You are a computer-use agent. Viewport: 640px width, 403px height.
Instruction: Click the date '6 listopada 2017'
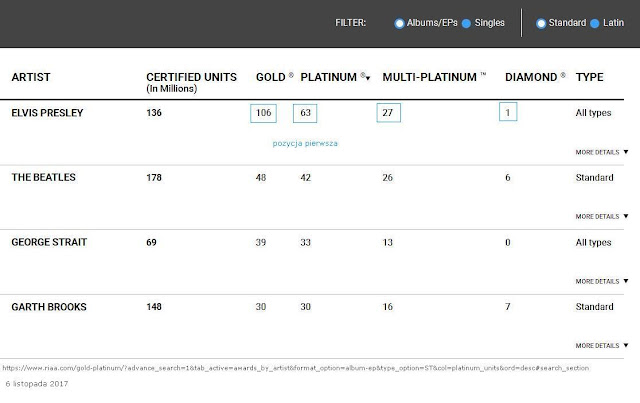coord(37,384)
